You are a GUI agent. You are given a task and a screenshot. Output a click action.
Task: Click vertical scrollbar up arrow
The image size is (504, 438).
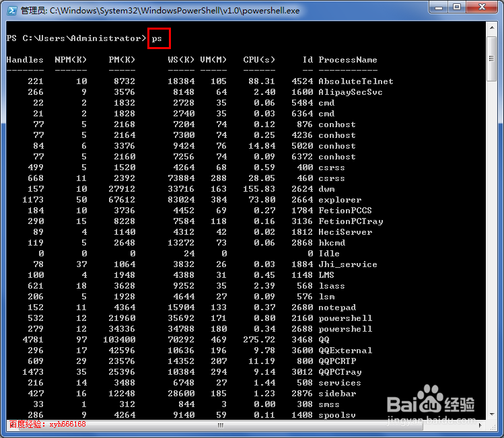pos(492,28)
